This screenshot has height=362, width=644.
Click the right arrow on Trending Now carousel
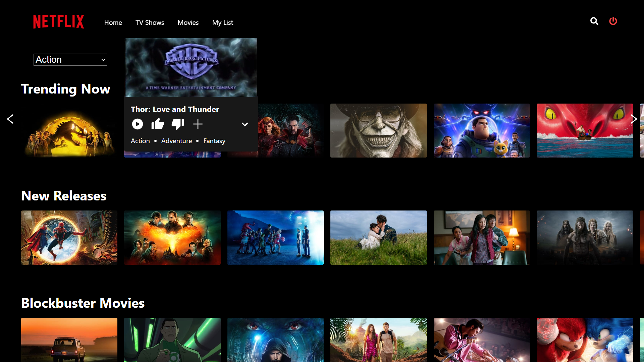pos(634,119)
